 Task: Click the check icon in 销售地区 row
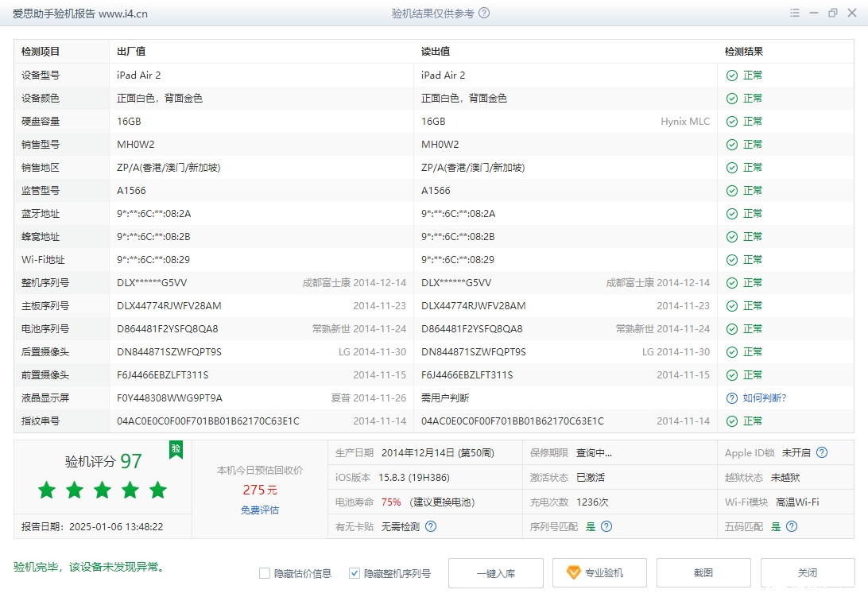[732, 168]
